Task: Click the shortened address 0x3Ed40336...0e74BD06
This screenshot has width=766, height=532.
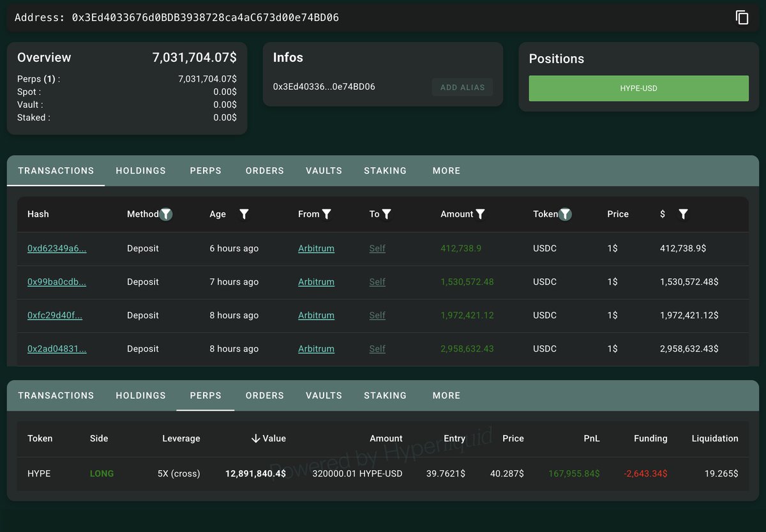Action: 324,87
